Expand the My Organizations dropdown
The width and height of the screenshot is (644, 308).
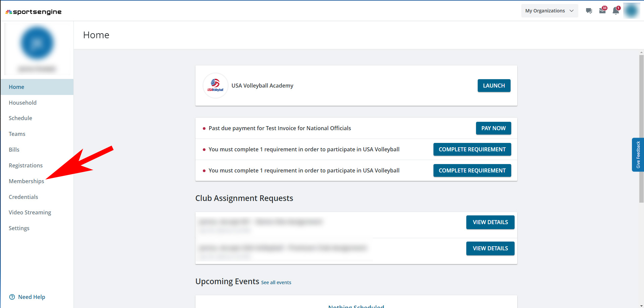(x=549, y=11)
